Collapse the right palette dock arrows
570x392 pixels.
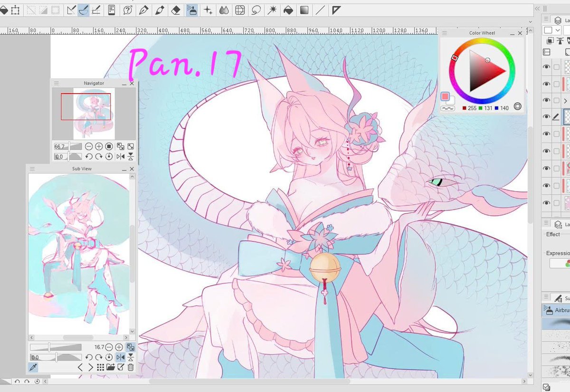537,9
